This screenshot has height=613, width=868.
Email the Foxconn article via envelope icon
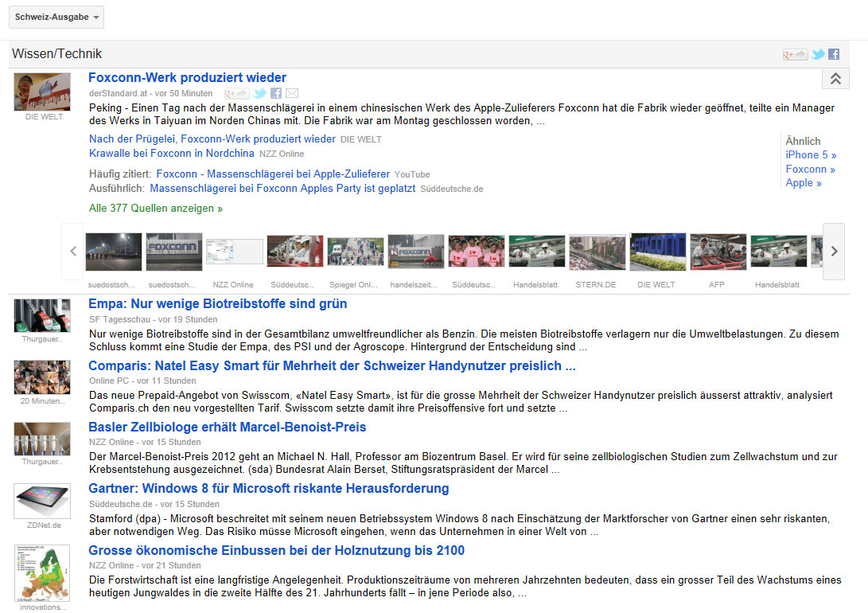(x=292, y=94)
